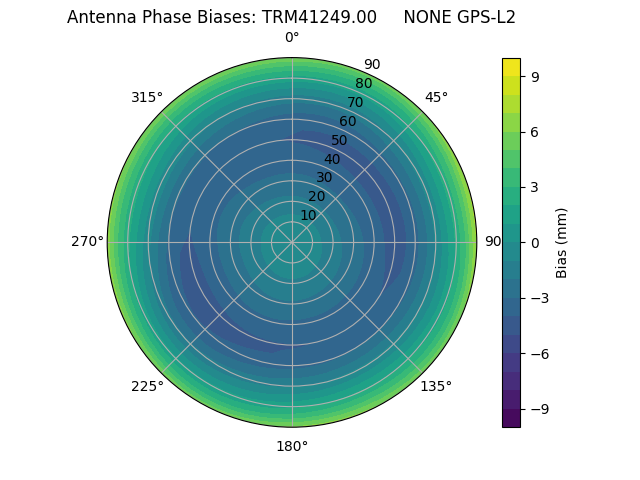Click the dark purple bottom of colorbar
Image resolution: width=640 pixels, height=480 pixels.
(x=511, y=419)
